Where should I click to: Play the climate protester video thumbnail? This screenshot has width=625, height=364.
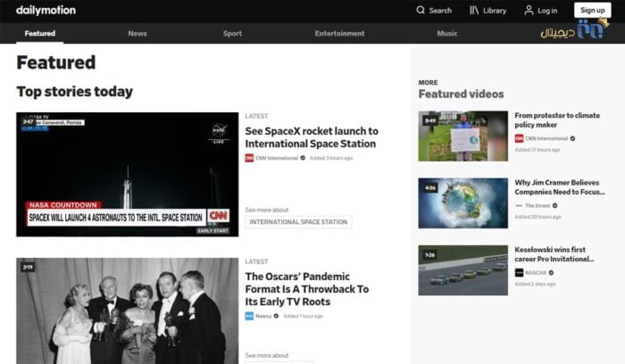pyautogui.click(x=463, y=136)
